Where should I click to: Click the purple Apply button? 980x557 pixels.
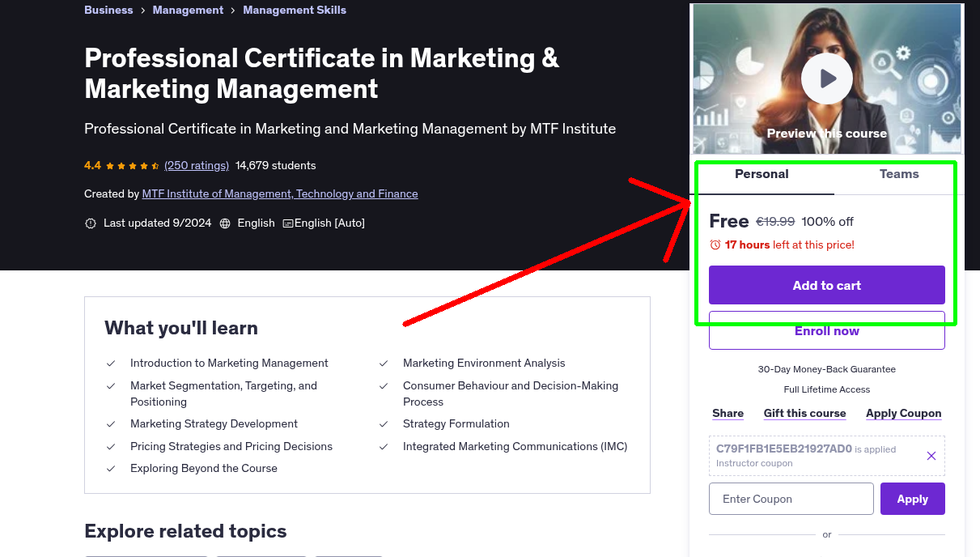tap(913, 499)
